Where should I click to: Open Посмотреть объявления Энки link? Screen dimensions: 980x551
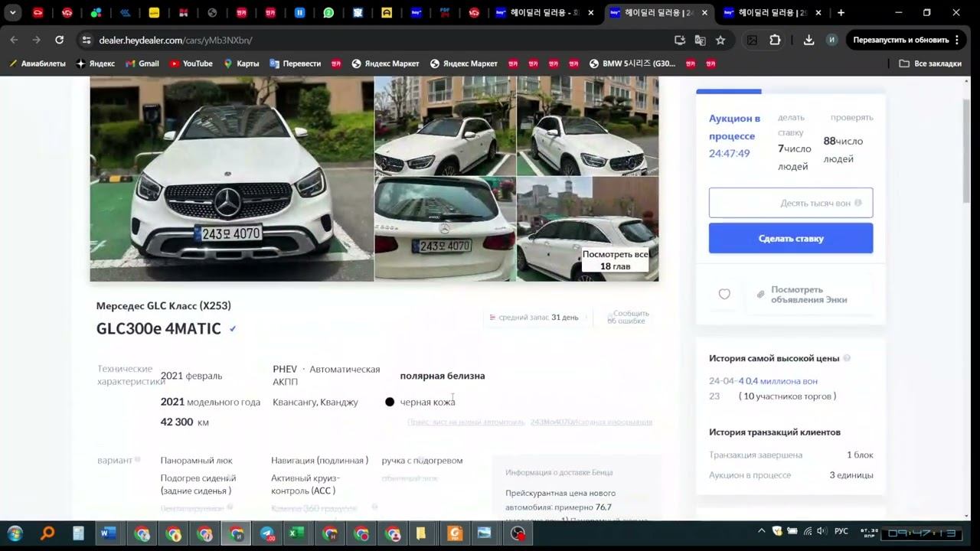(x=808, y=295)
